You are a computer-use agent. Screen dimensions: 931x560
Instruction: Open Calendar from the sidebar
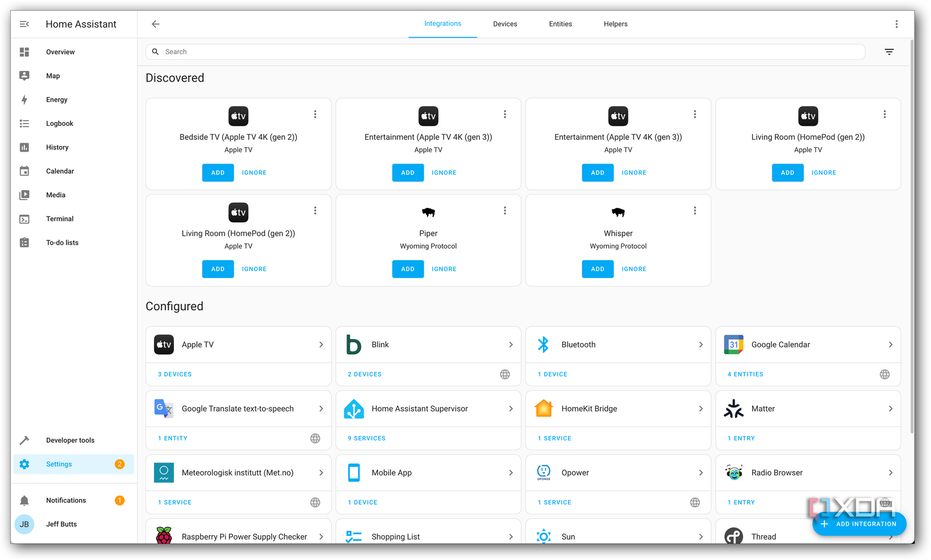click(74, 171)
